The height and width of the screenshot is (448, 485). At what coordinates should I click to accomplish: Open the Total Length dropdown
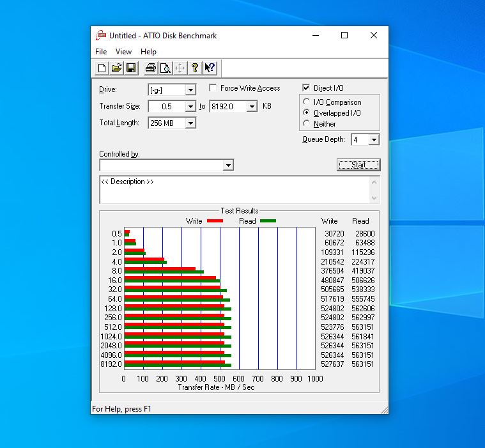point(190,123)
